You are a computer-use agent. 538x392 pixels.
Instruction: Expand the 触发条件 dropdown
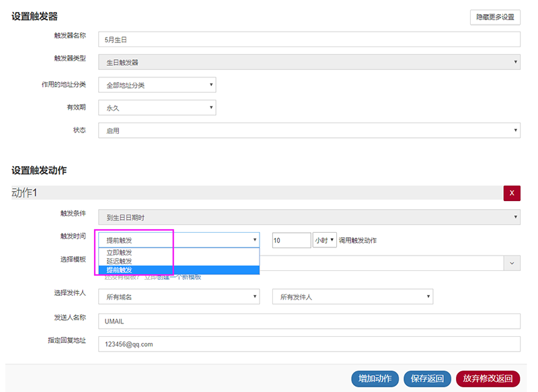(x=309, y=217)
